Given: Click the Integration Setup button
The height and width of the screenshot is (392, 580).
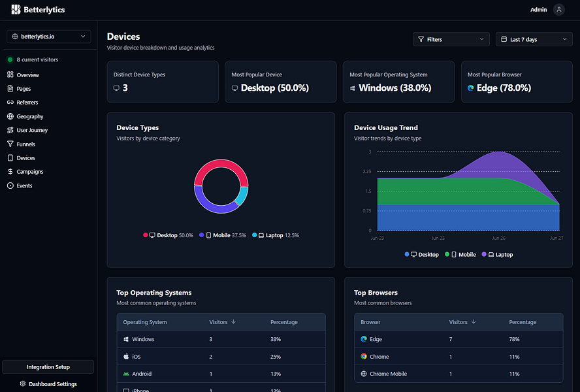Looking at the screenshot, I should (x=48, y=367).
